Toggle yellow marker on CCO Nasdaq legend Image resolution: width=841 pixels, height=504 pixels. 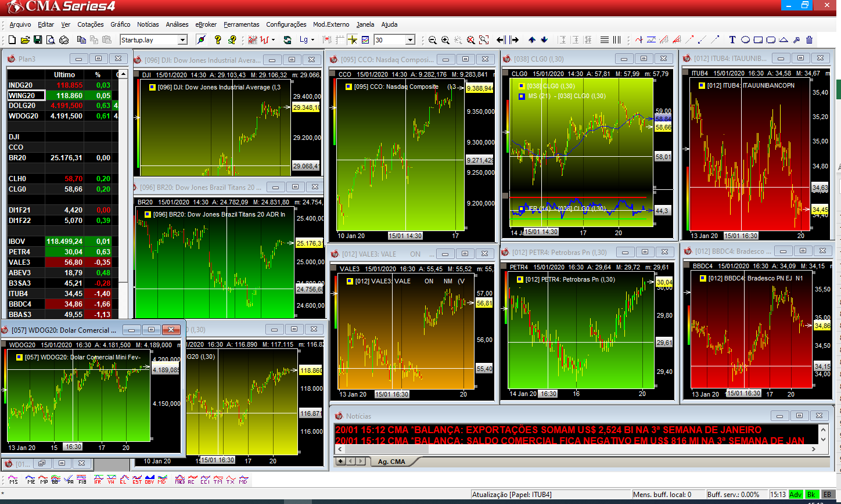pyautogui.click(x=348, y=87)
